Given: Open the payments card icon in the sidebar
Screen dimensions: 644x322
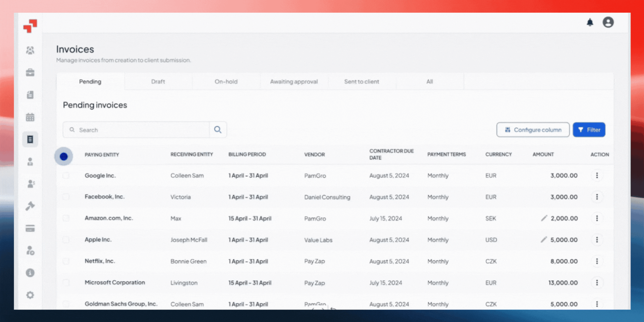Looking at the screenshot, I should pos(30,228).
